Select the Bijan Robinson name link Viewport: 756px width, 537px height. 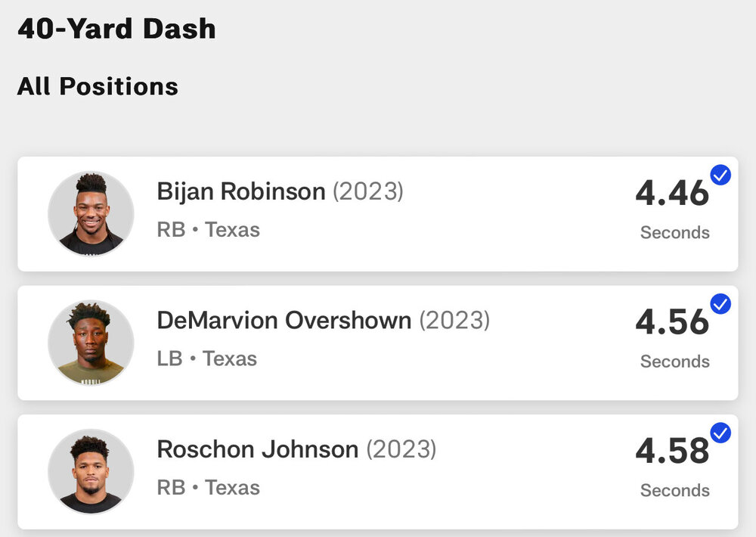click(x=240, y=191)
